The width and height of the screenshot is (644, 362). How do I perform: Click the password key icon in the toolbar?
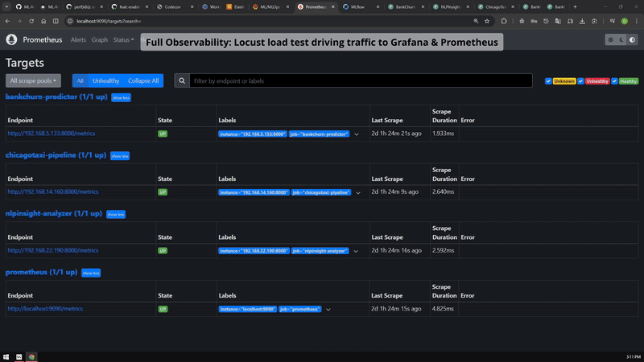click(534, 21)
